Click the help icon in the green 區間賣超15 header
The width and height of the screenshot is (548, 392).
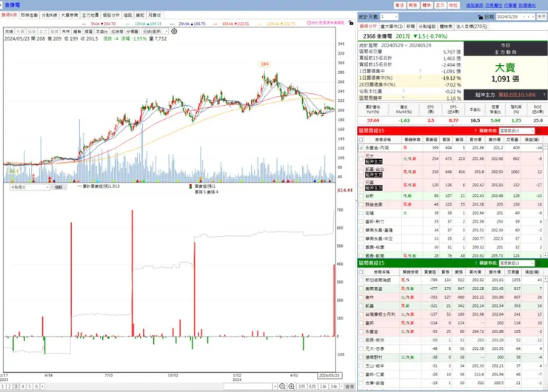[475, 263]
